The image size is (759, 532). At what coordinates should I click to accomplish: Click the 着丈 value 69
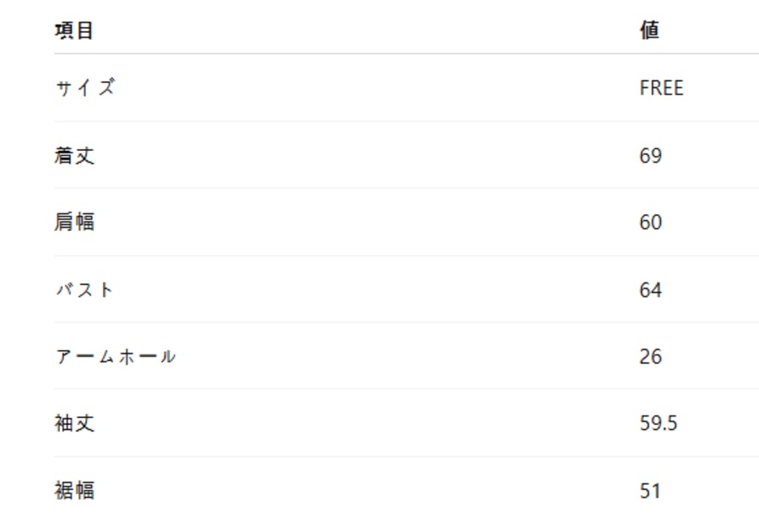pos(650,156)
